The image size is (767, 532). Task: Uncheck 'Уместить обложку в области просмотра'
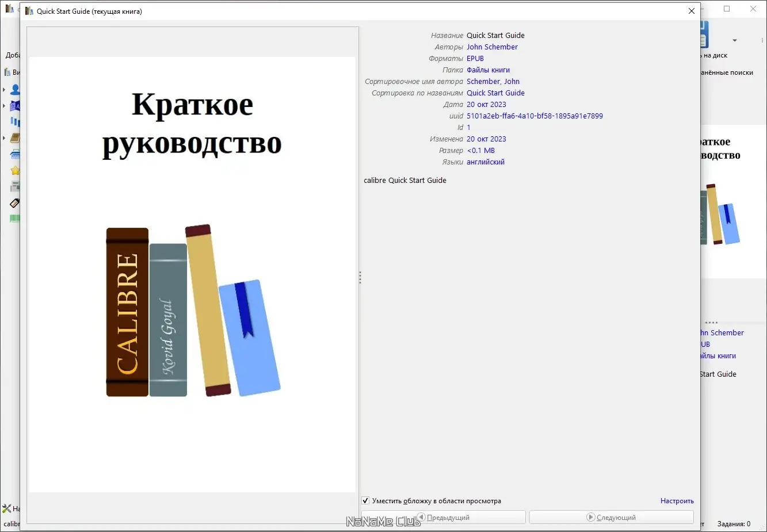click(365, 500)
